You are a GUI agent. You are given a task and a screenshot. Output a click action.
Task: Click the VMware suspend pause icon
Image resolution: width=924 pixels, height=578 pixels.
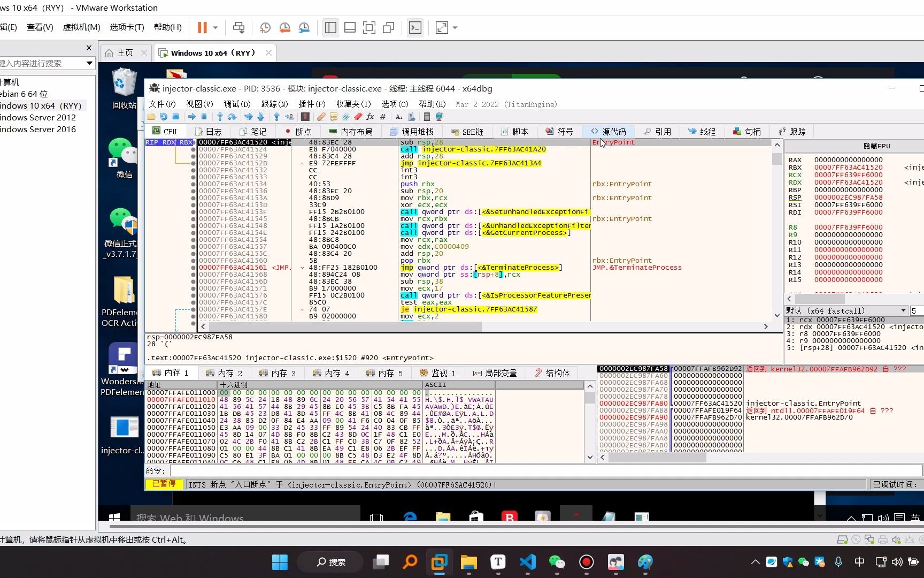pos(202,27)
